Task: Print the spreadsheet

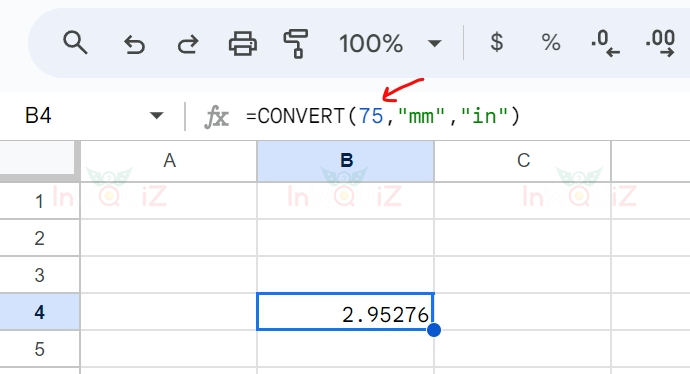Action: pyautogui.click(x=242, y=44)
